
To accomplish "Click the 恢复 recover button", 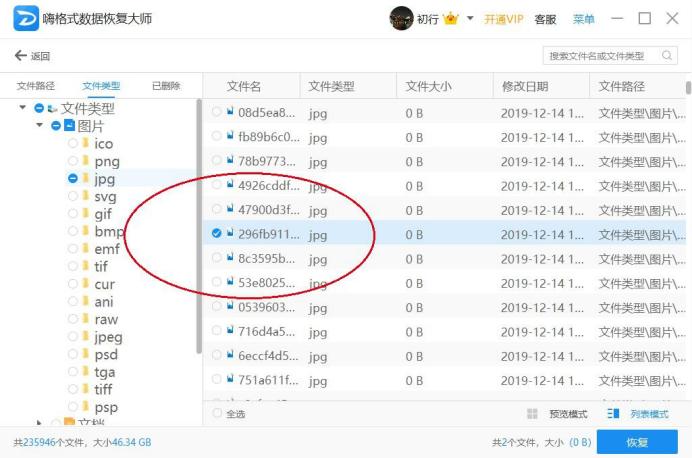I will point(637,442).
